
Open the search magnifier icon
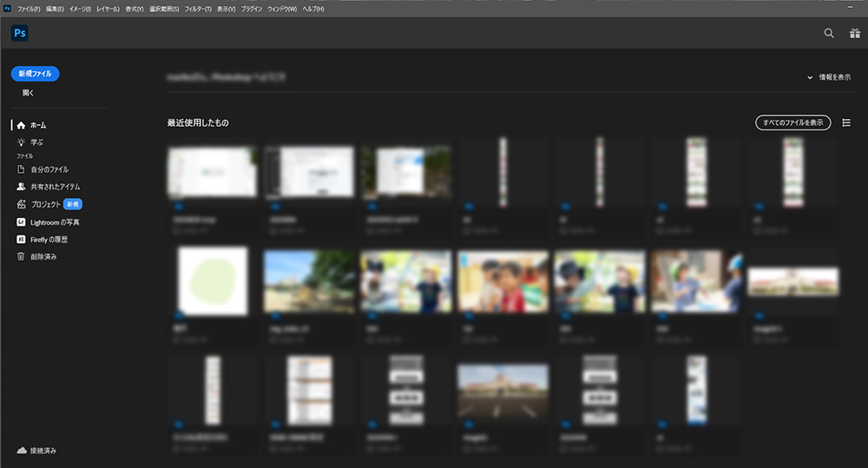coord(829,33)
